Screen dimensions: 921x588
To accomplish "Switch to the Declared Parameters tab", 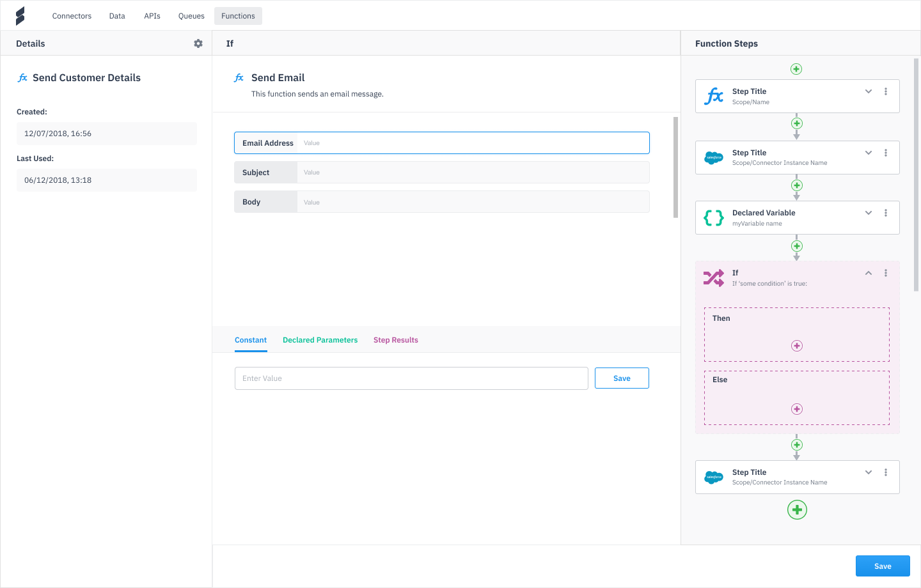I will tap(320, 339).
